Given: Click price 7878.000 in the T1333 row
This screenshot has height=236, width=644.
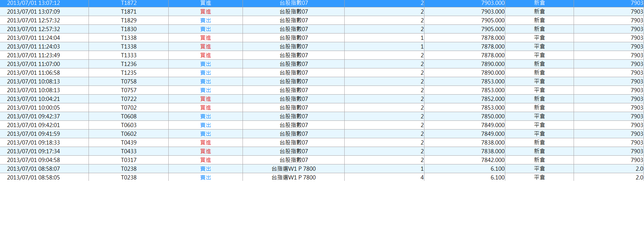Looking at the screenshot, I should point(493,55).
